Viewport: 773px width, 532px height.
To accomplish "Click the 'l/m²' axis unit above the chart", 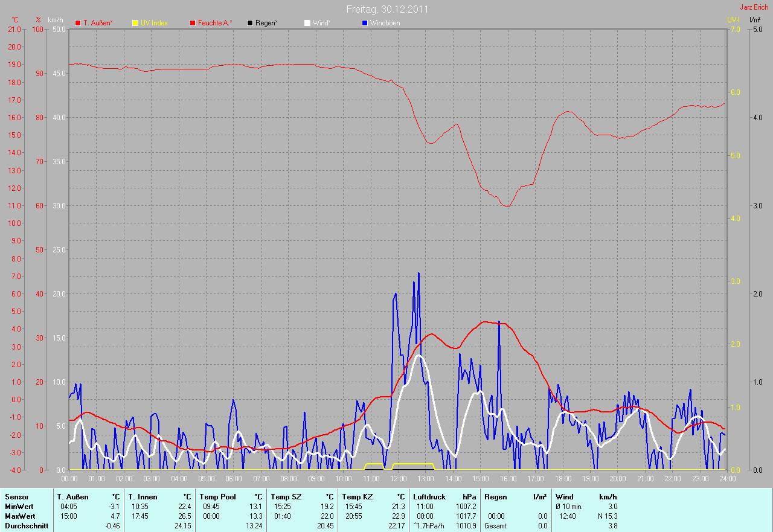I will coord(755,20).
